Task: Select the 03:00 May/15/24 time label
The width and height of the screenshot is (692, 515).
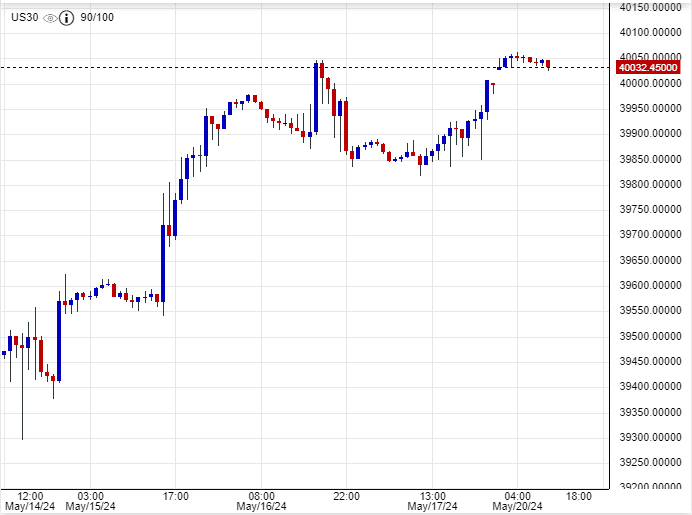Action: [x=89, y=501]
